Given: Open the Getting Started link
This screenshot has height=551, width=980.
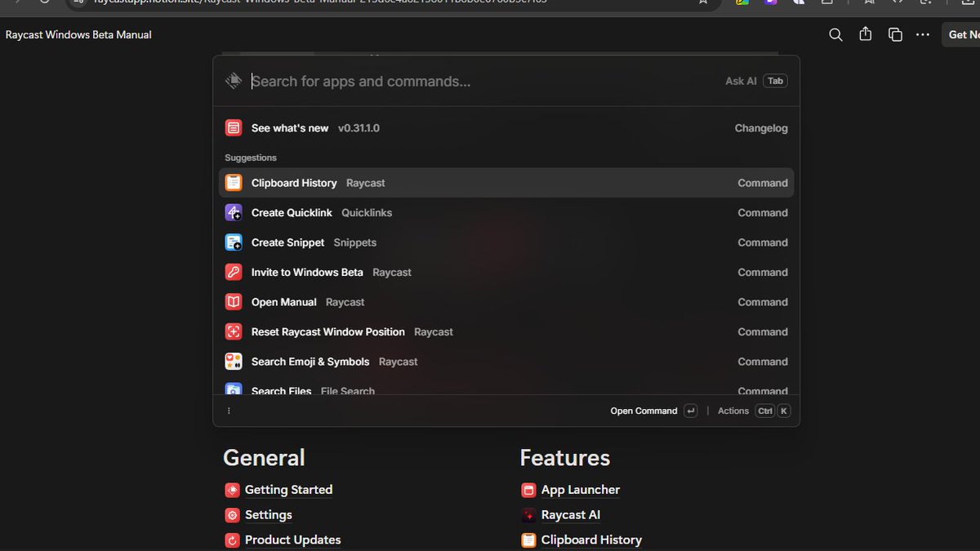Looking at the screenshot, I should coord(288,490).
